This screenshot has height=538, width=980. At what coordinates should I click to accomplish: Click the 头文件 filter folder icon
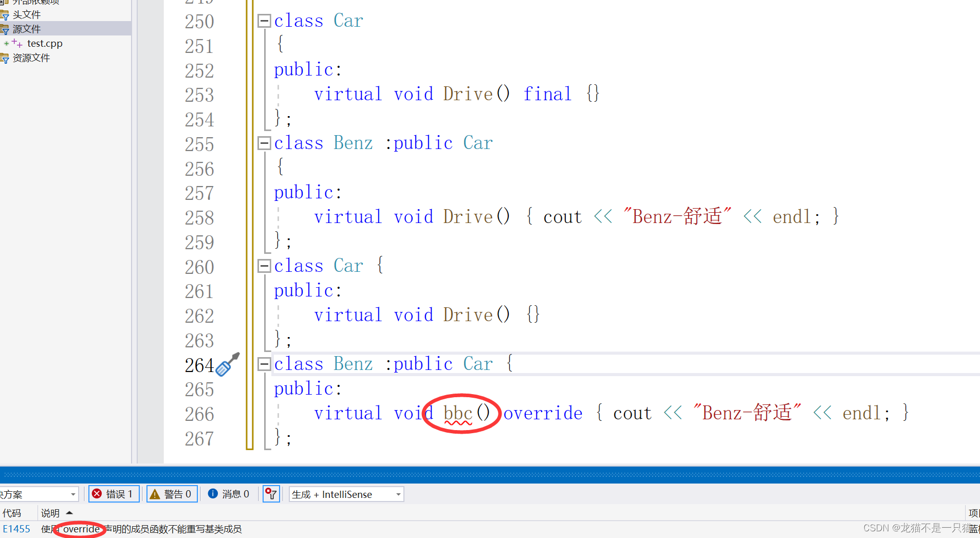pos(5,15)
